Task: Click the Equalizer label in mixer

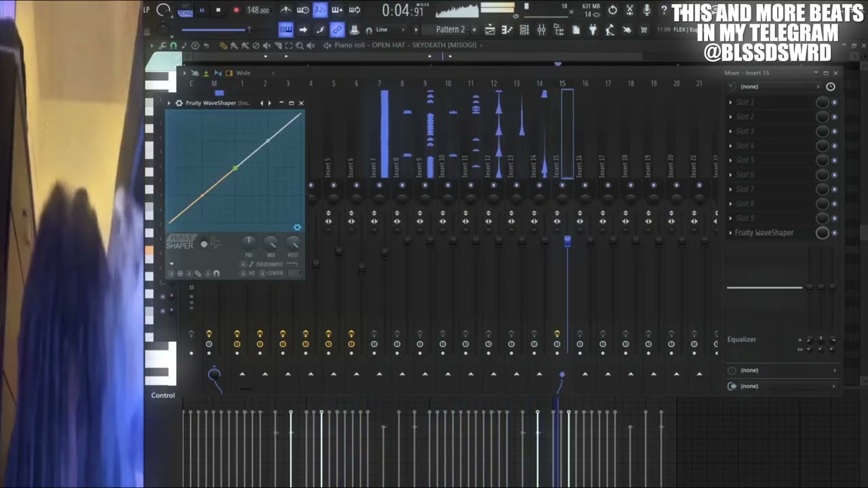Action: [741, 339]
